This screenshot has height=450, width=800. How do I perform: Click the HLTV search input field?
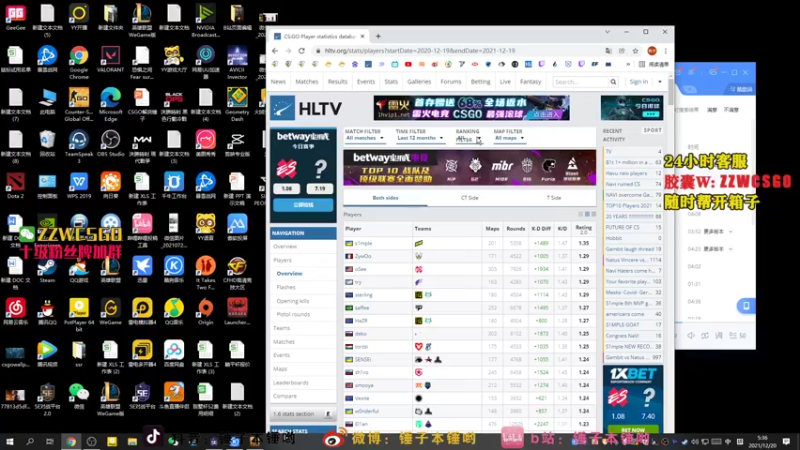[581, 82]
